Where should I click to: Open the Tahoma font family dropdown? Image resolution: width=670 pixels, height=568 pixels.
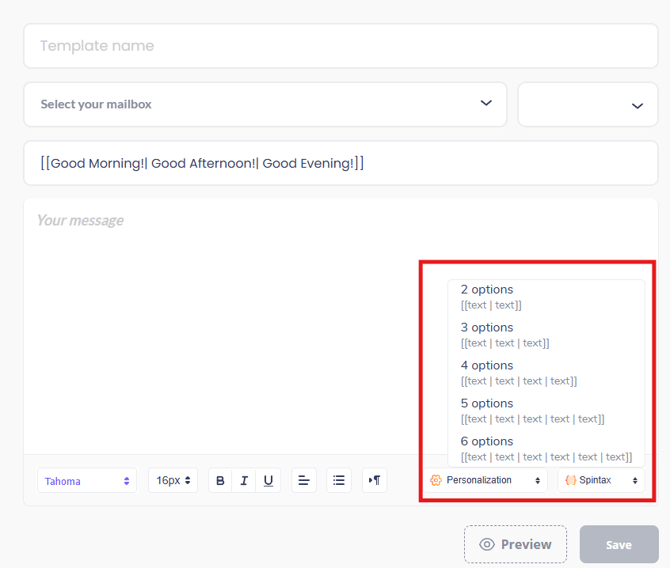pos(87,481)
